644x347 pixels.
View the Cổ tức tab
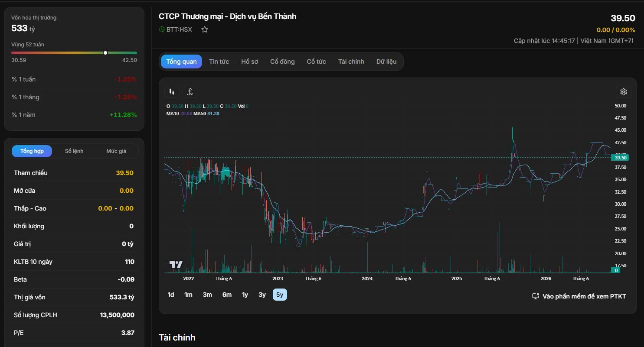[x=317, y=62]
